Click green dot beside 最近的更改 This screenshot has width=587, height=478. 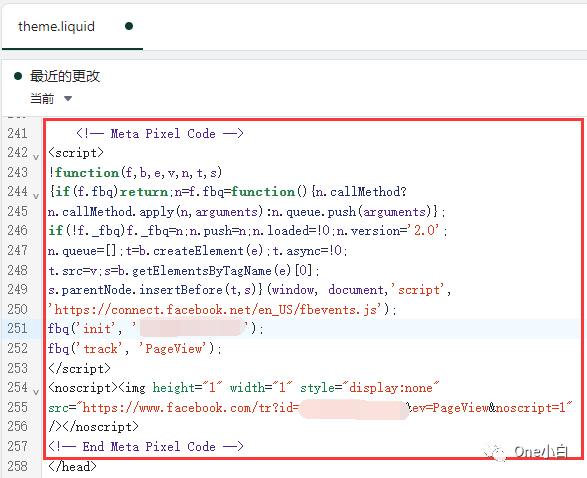point(18,76)
